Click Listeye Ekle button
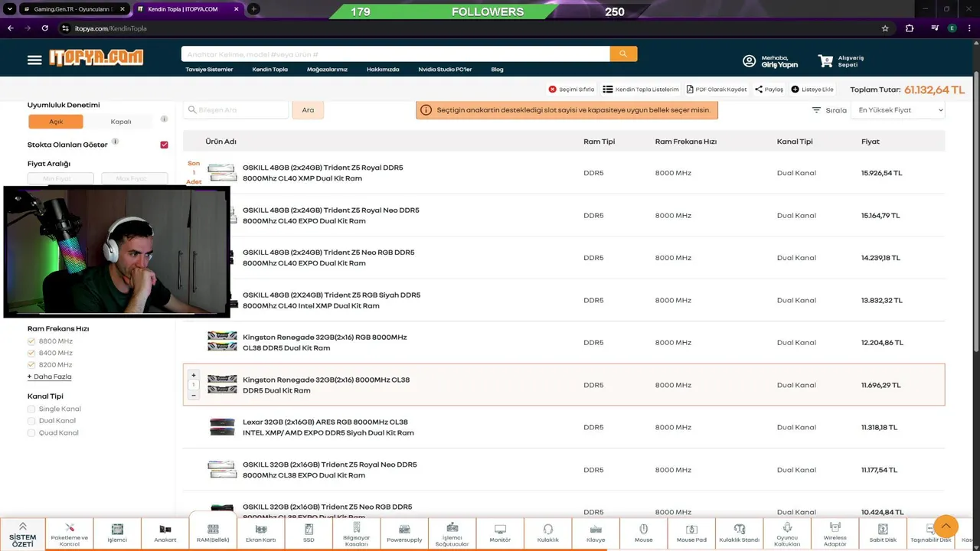Viewport: 980px width, 551px height. tap(812, 90)
